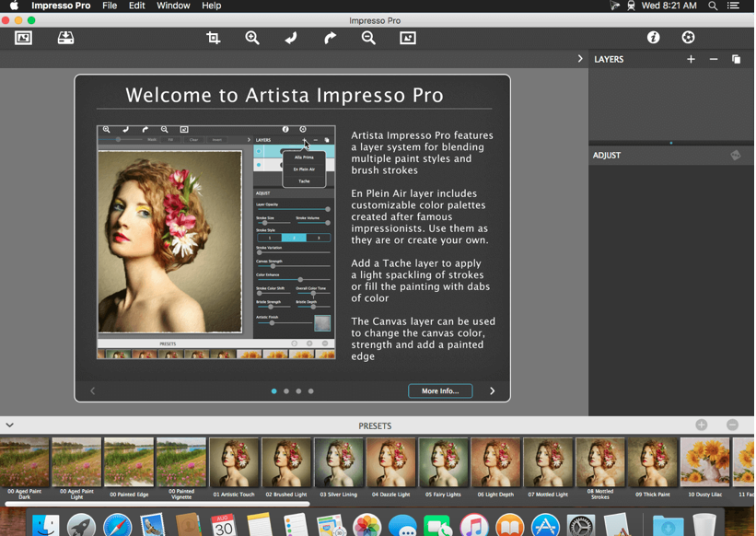Open Calendar icon in the Dock
The image size is (756, 536).
[x=223, y=525]
